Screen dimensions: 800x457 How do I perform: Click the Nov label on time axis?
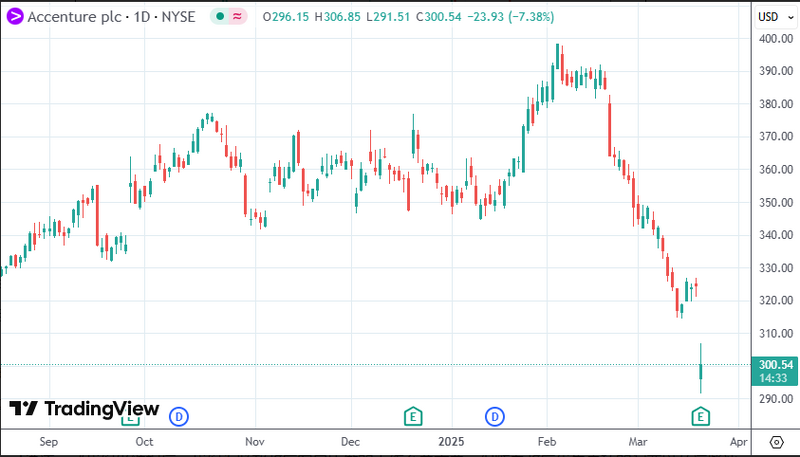tap(254, 441)
